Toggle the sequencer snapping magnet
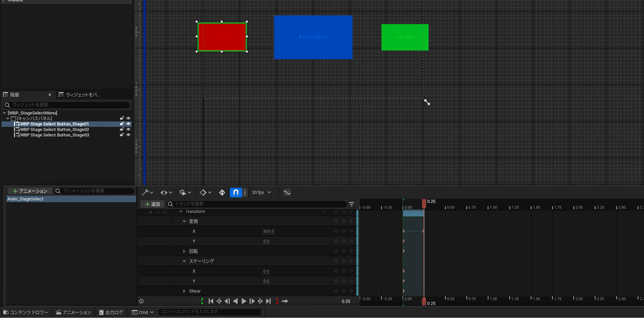The height and width of the screenshot is (318, 644). (x=235, y=193)
